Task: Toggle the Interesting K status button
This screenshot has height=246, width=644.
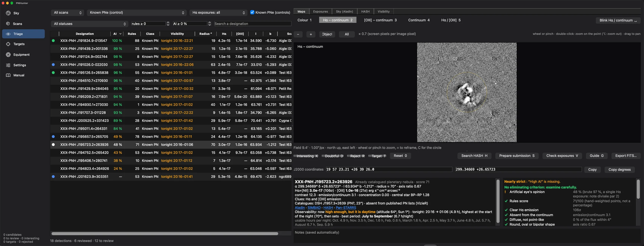Action: [x=306, y=156]
